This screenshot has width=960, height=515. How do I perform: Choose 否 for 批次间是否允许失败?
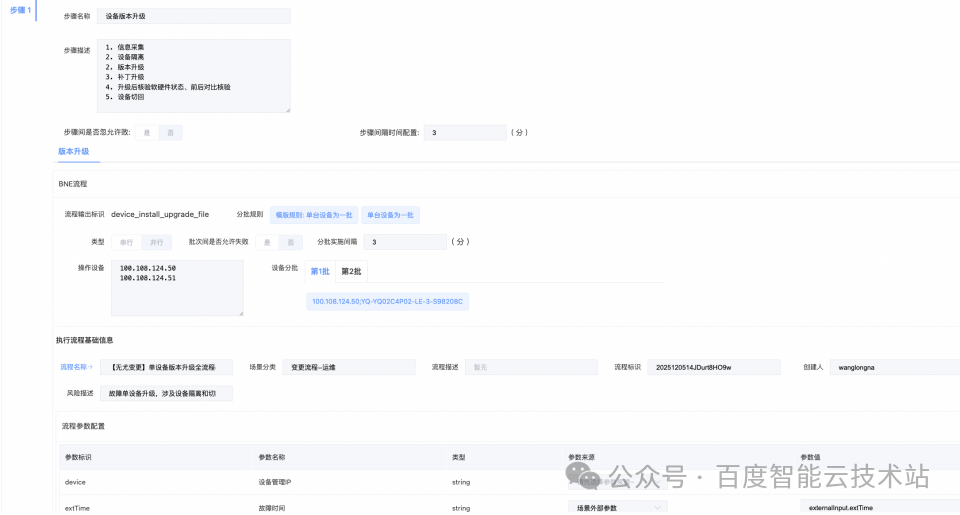[x=291, y=242]
